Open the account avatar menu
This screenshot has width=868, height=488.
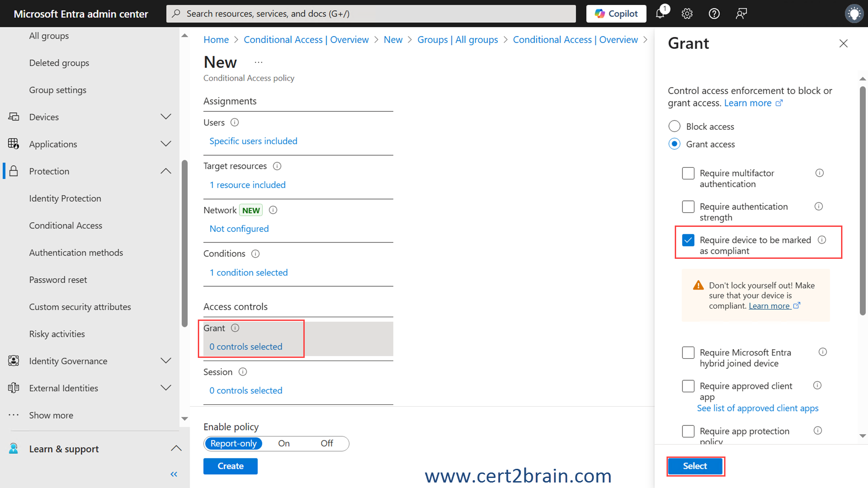(x=854, y=14)
